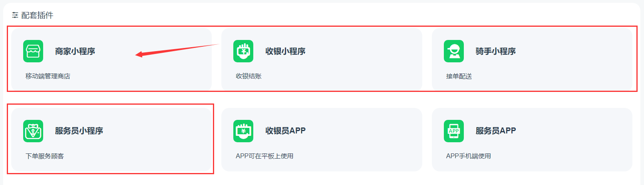Open the 收银员APP title

(286, 131)
